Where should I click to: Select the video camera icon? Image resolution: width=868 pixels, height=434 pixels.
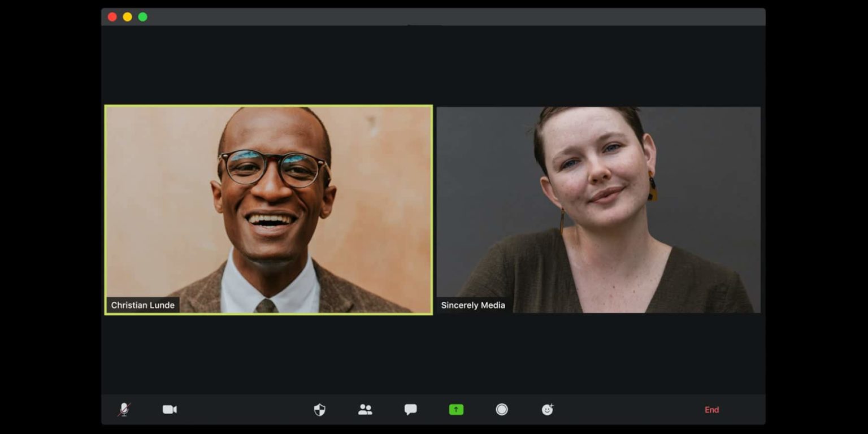(x=170, y=409)
